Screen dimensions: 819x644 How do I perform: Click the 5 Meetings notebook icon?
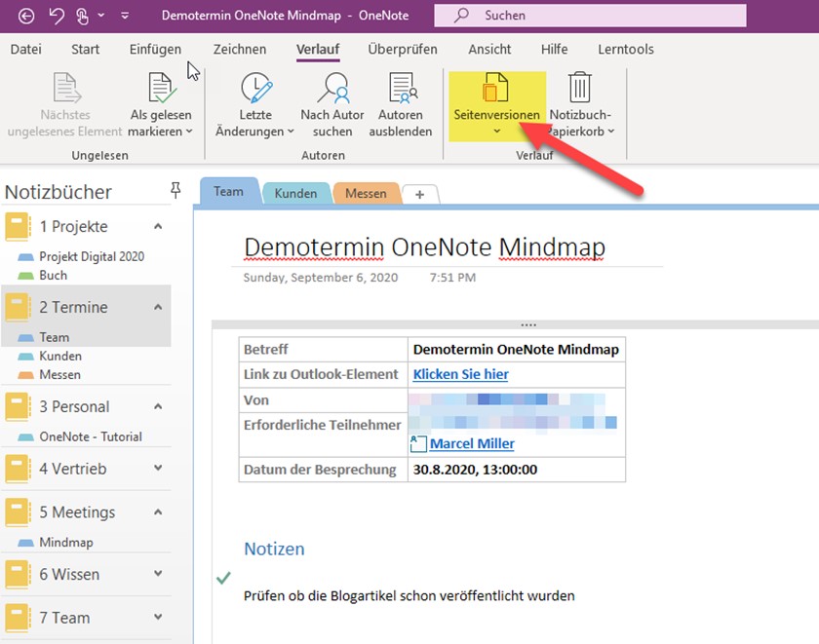pyautogui.click(x=18, y=512)
